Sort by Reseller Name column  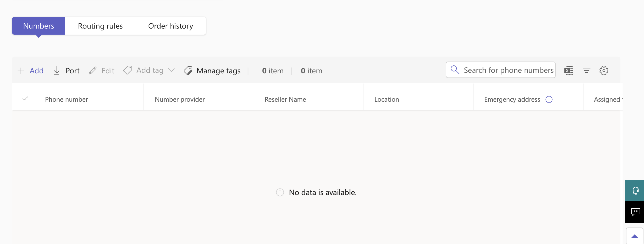[285, 99]
